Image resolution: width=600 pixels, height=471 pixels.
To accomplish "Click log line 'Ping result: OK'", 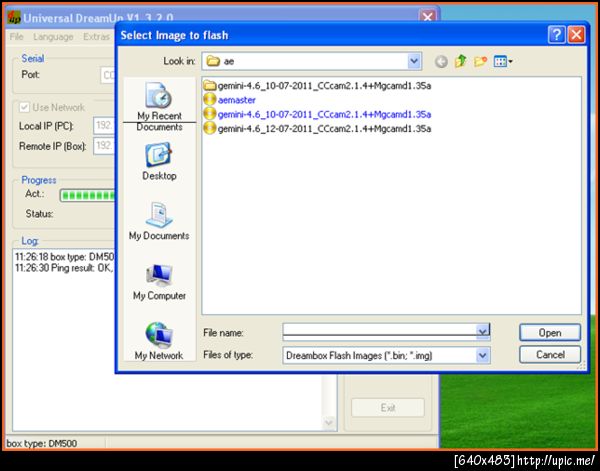I will pyautogui.click(x=64, y=268).
